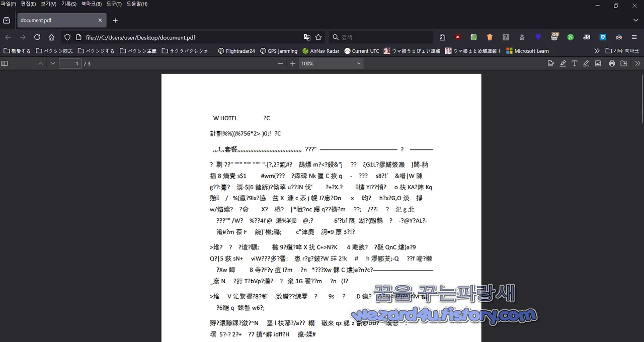The image size is (644, 342).
Task: Click the forward navigation arrow
Action: pos(23,37)
